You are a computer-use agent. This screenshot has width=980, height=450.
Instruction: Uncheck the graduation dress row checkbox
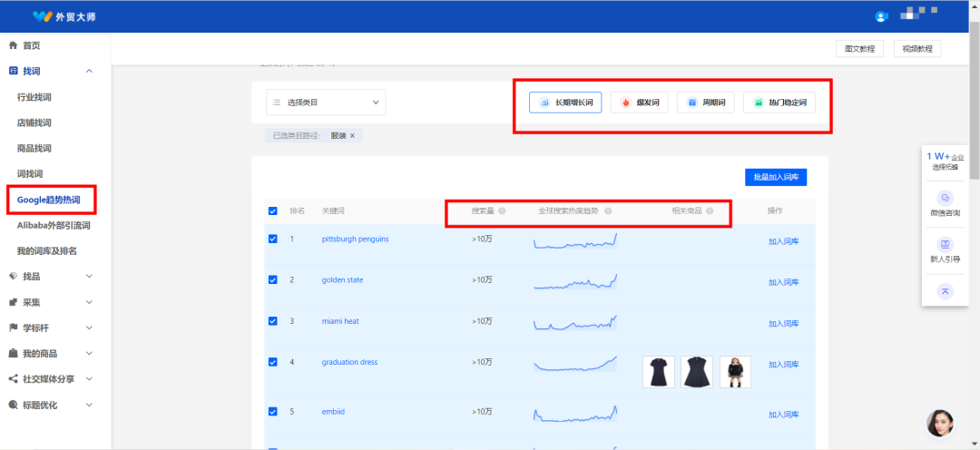pyautogui.click(x=272, y=362)
